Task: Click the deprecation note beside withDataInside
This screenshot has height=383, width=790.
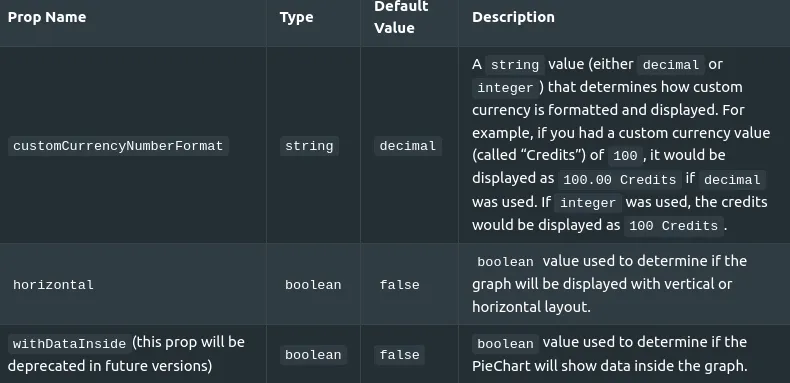Action: [x=126, y=354]
